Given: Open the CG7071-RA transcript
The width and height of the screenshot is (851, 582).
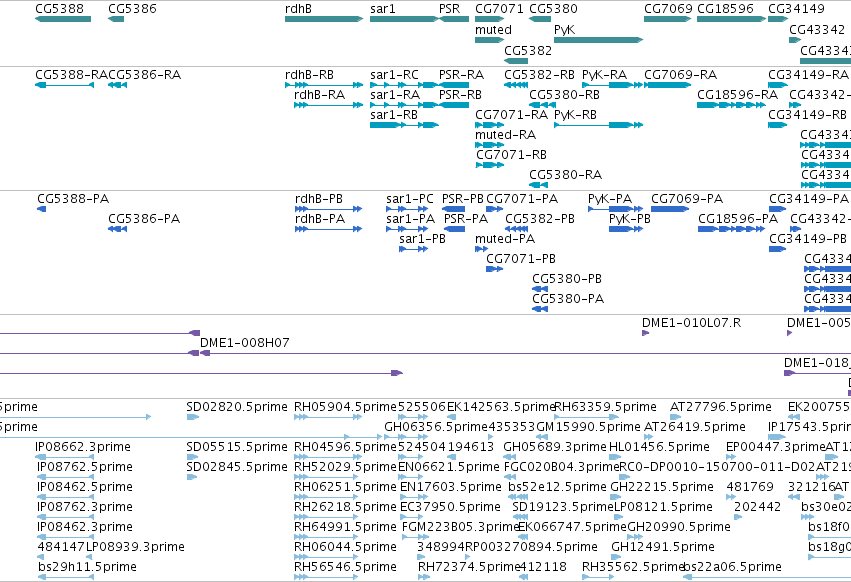Looking at the screenshot, I should pyautogui.click(x=490, y=125).
